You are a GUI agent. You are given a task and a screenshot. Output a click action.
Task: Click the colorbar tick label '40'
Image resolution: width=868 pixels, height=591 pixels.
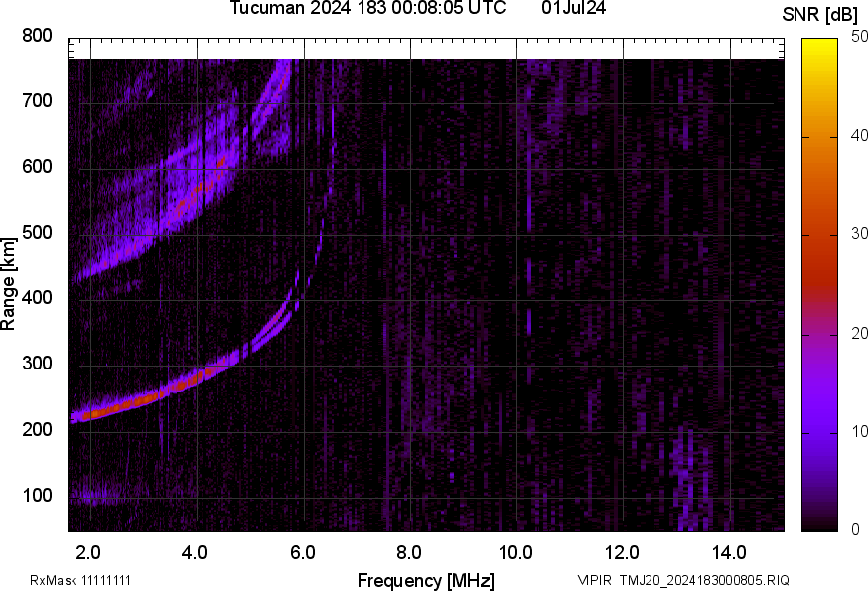point(859,136)
